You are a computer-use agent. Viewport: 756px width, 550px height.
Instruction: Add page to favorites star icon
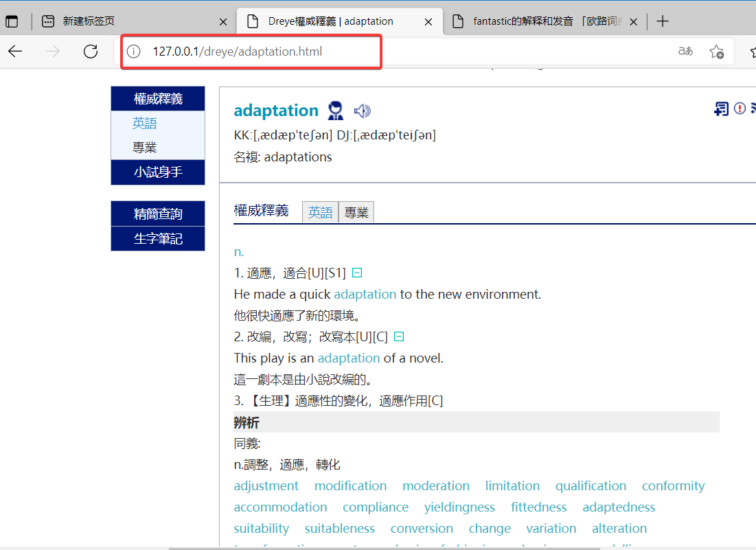(x=716, y=51)
